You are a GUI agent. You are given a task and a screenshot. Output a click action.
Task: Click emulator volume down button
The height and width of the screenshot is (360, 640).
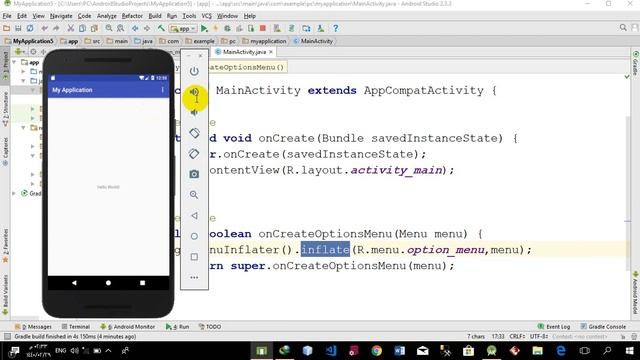[x=194, y=112]
